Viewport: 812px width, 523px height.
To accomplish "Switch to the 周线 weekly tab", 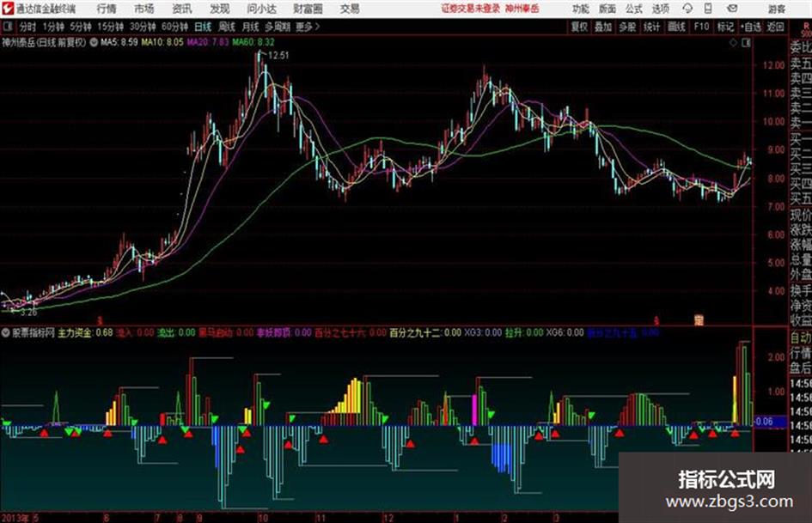I will pyautogui.click(x=227, y=27).
